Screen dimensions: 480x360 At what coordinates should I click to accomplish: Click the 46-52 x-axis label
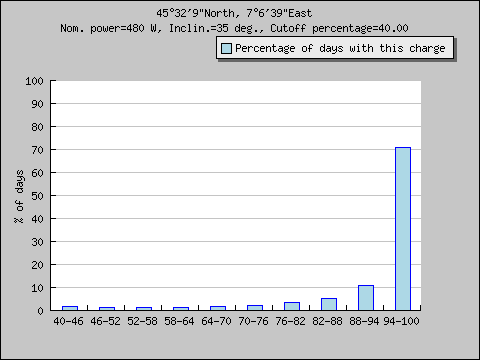105,321
